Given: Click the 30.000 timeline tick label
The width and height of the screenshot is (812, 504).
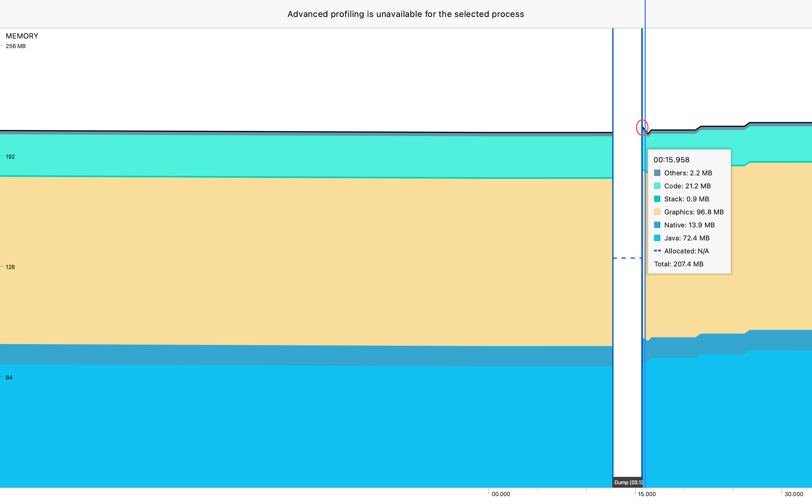Looking at the screenshot, I should [793, 494].
